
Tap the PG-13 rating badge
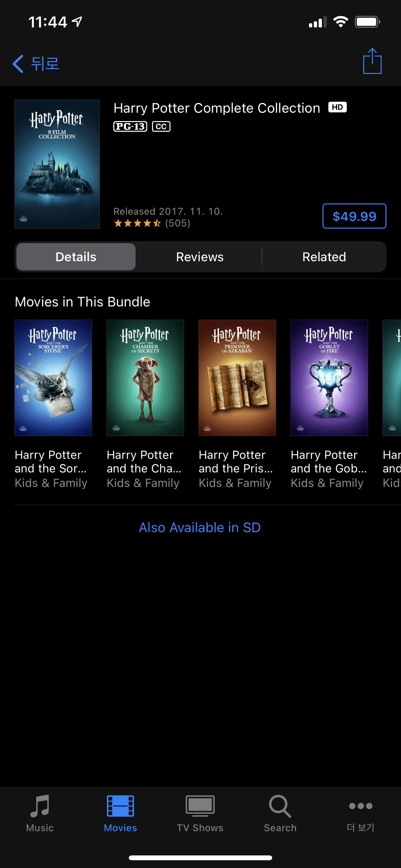[x=130, y=126]
